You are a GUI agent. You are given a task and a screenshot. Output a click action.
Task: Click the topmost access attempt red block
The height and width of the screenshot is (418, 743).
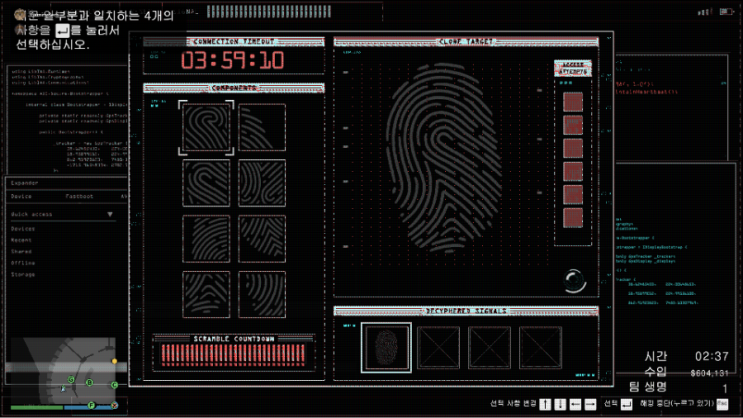pyautogui.click(x=573, y=102)
